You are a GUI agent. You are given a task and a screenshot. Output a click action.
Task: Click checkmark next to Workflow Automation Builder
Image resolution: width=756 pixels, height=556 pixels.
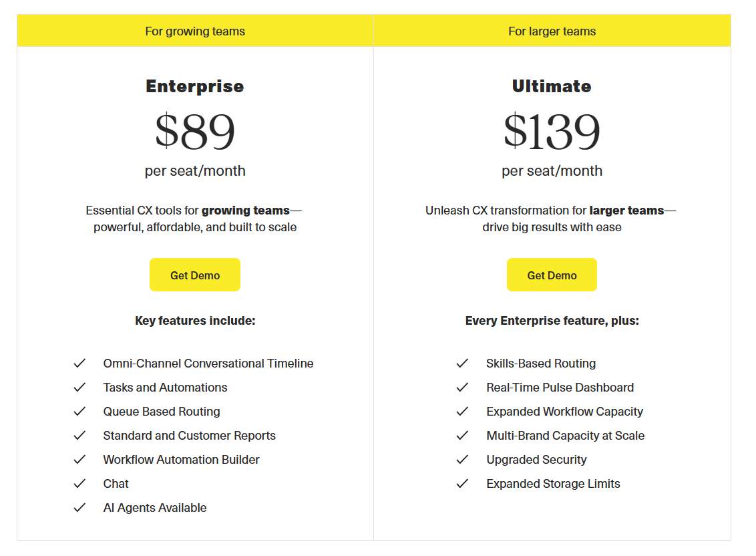79,460
